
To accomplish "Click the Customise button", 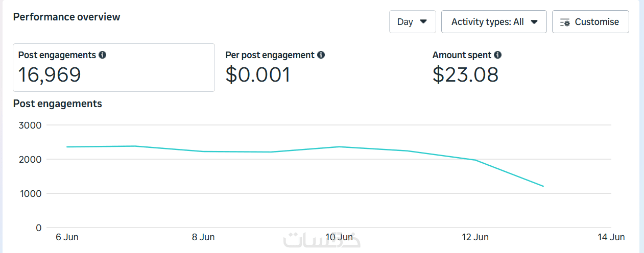I will (590, 22).
